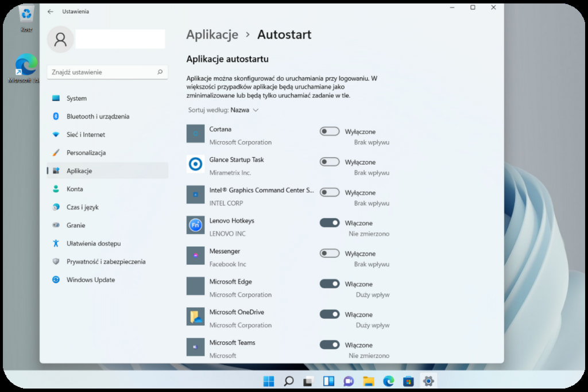
Task: Select Personalizacja in sidebar
Action: [x=107, y=153]
